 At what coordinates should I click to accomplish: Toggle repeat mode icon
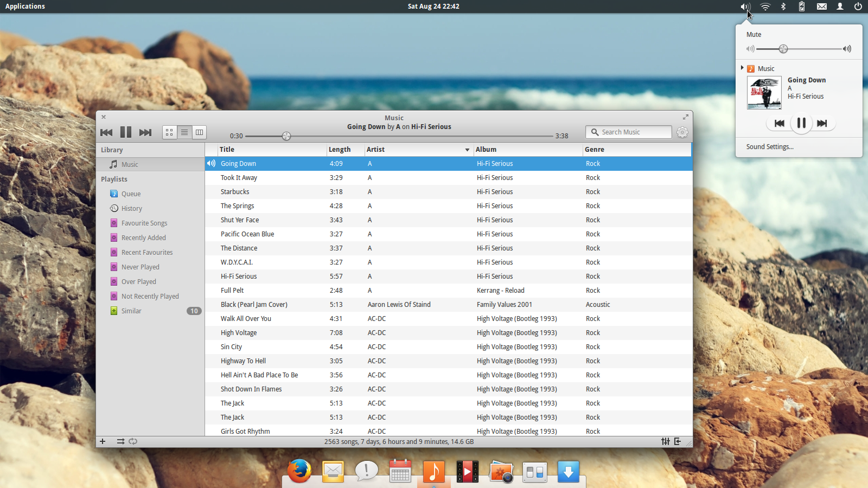click(133, 441)
